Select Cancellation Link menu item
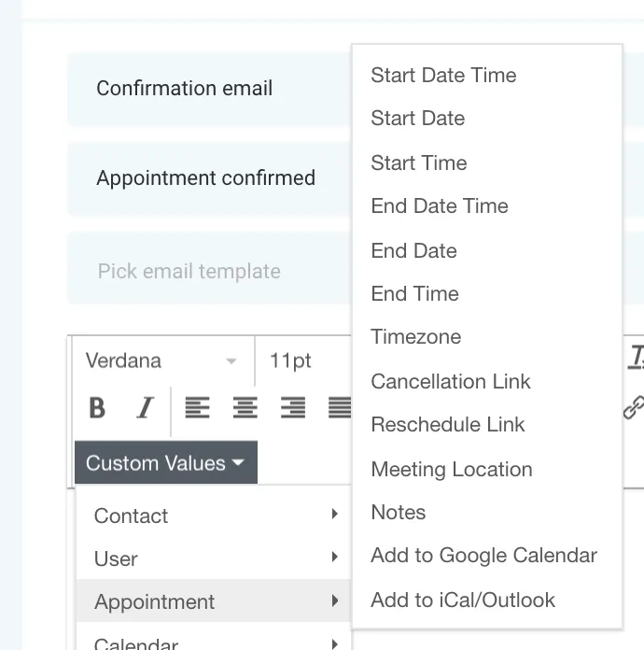The width and height of the screenshot is (644, 650). point(451,381)
